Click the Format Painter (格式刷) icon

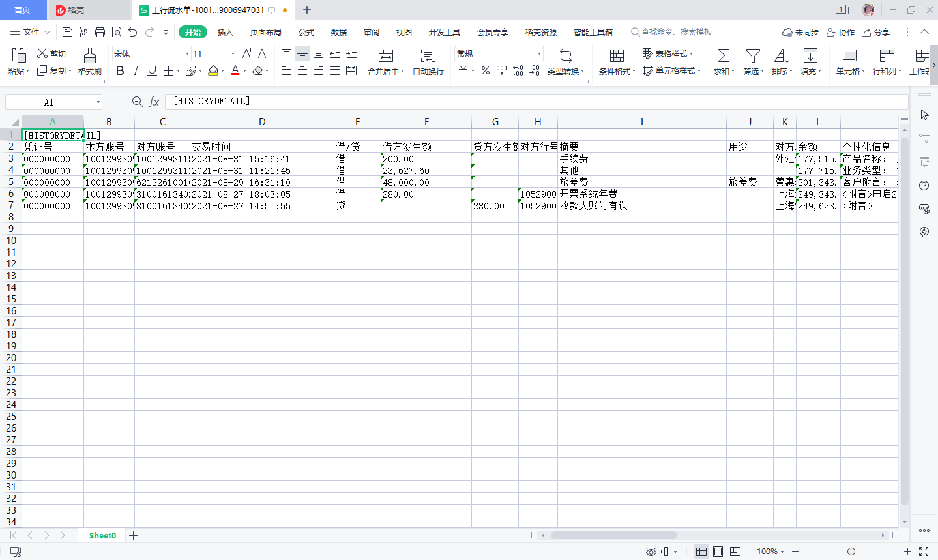pos(90,55)
